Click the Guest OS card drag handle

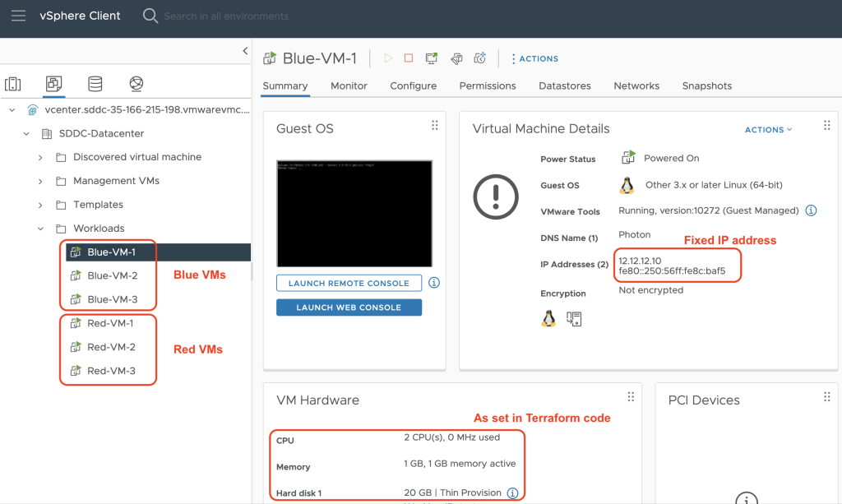coord(434,126)
